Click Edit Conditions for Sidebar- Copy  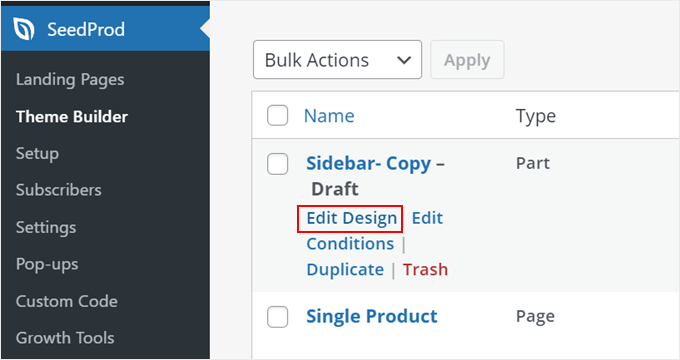pos(375,231)
